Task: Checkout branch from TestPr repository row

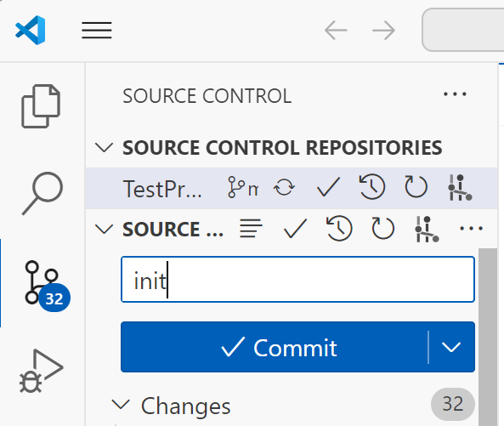Action: click(243, 187)
